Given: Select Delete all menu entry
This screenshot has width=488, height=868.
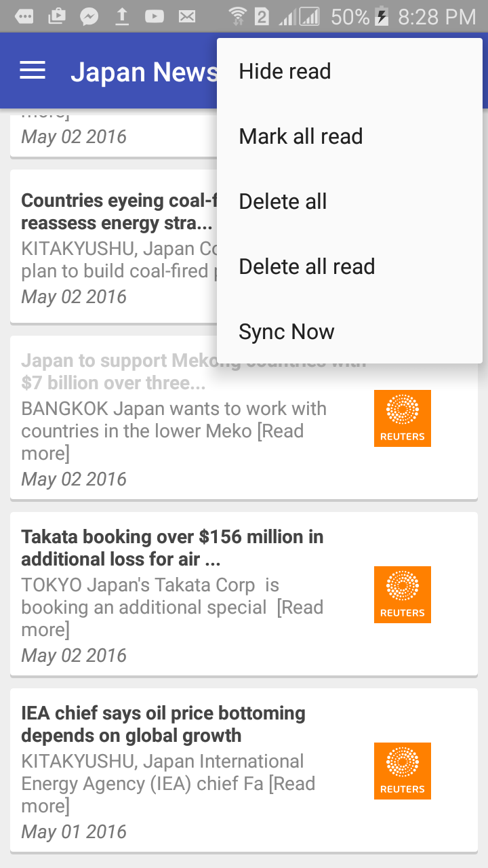Looking at the screenshot, I should click(x=283, y=201).
